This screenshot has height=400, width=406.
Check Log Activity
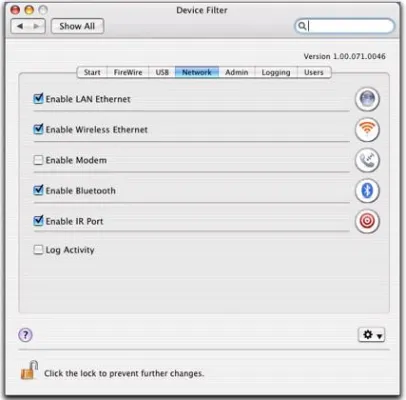pyautogui.click(x=38, y=249)
